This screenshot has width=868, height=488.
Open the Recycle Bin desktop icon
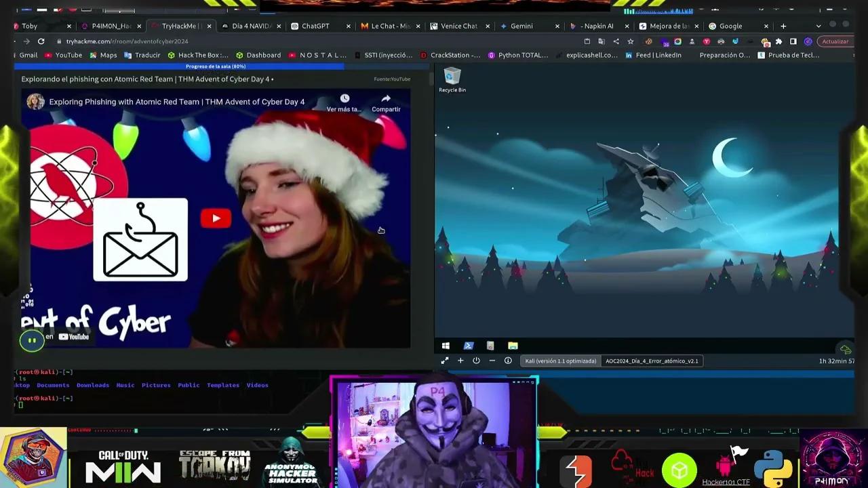tap(452, 80)
